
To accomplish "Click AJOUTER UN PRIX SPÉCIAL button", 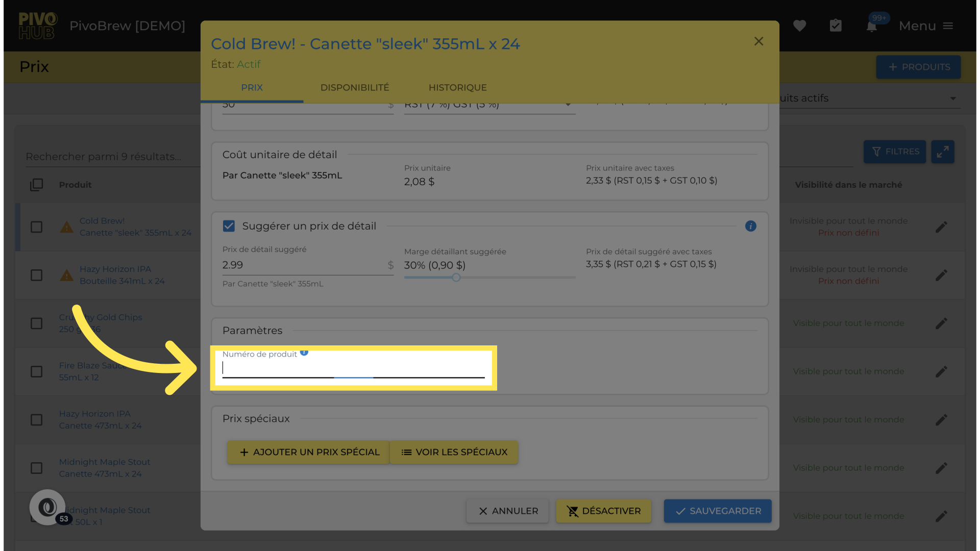I will 309,453.
